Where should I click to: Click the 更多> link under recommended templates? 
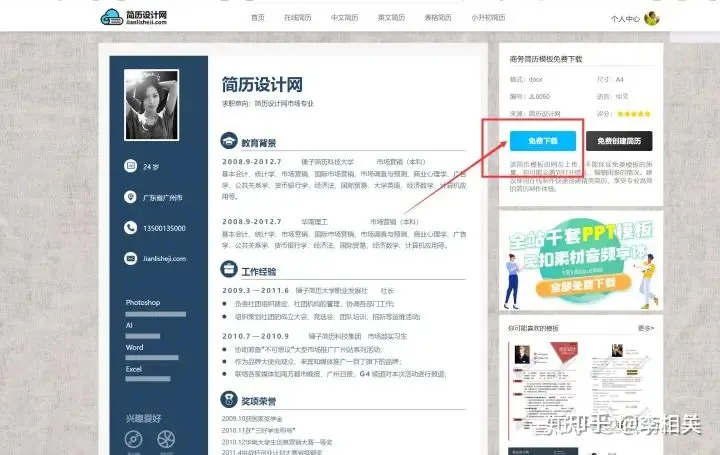point(646,328)
